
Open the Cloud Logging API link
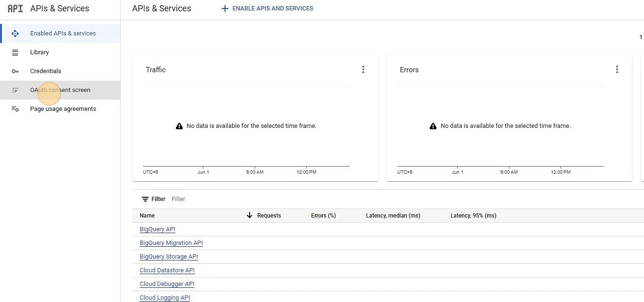pos(165,298)
